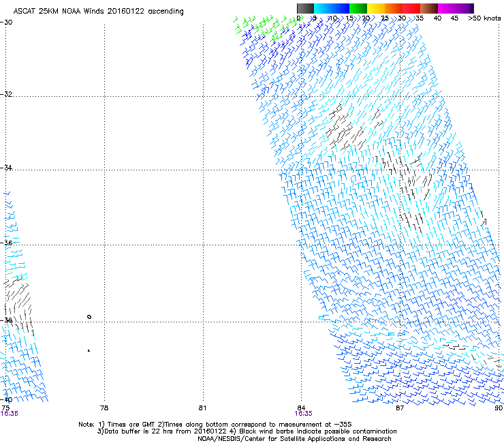
Task: Click the '75' longitude axis label
Action: (5, 408)
